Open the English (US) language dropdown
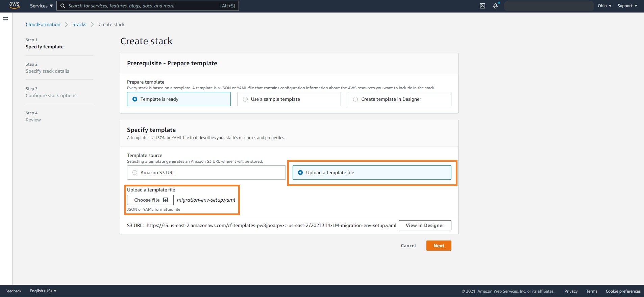 pos(43,291)
